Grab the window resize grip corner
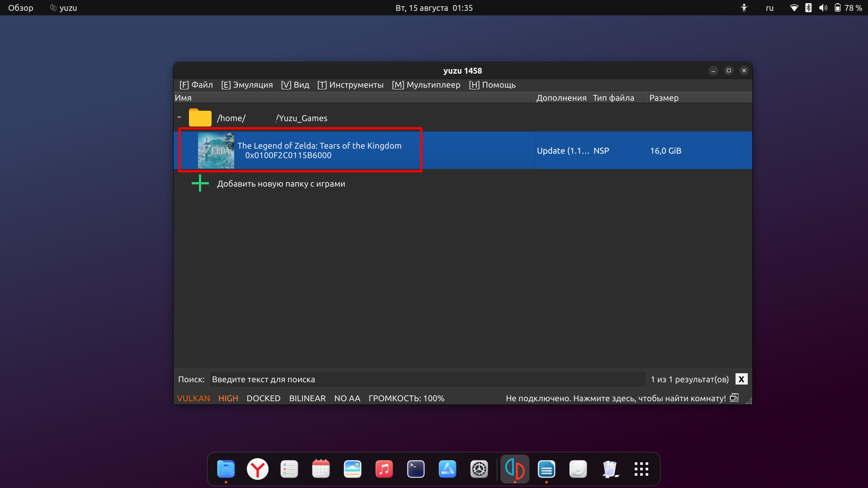The image size is (868, 488). tap(749, 401)
